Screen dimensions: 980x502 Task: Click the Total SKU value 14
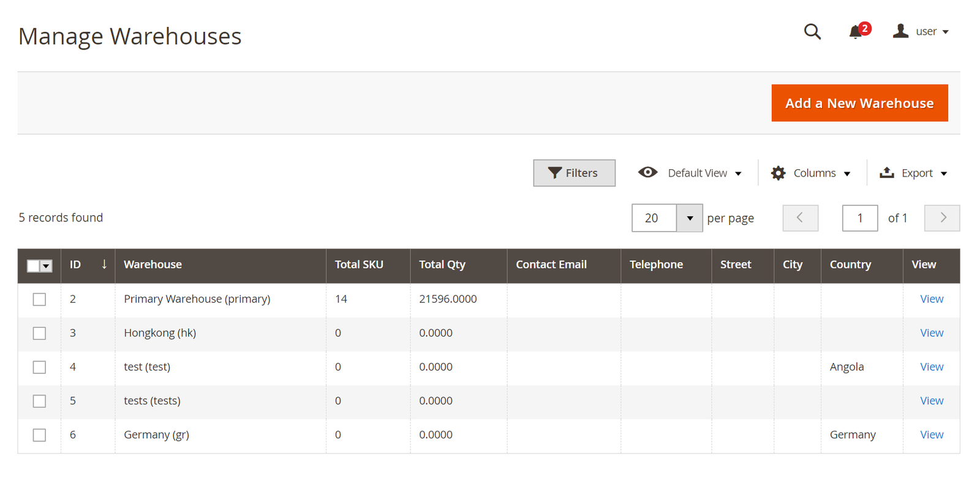341,299
